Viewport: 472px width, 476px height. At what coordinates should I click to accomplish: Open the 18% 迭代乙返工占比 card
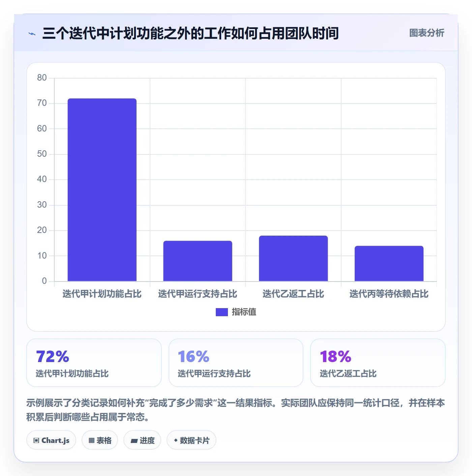pos(378,363)
